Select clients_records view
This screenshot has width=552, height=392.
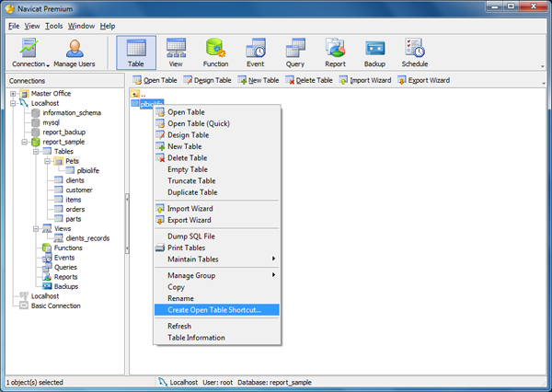(87, 238)
